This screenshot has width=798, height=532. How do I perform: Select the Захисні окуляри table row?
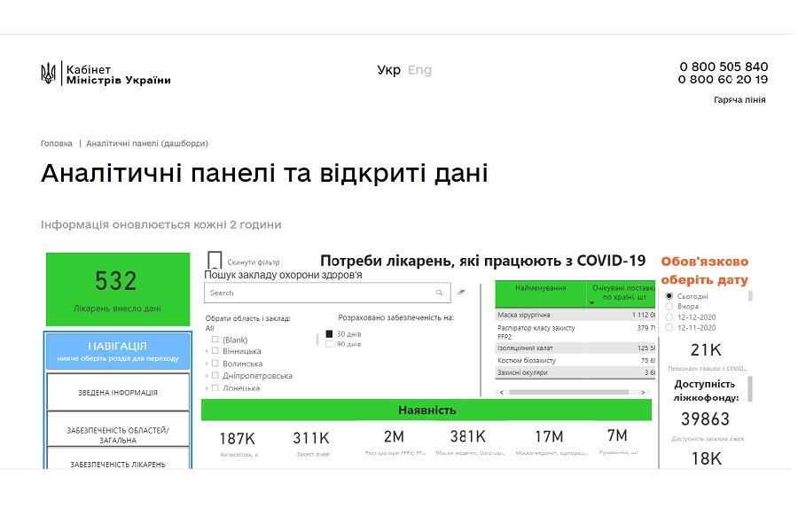[575, 372]
